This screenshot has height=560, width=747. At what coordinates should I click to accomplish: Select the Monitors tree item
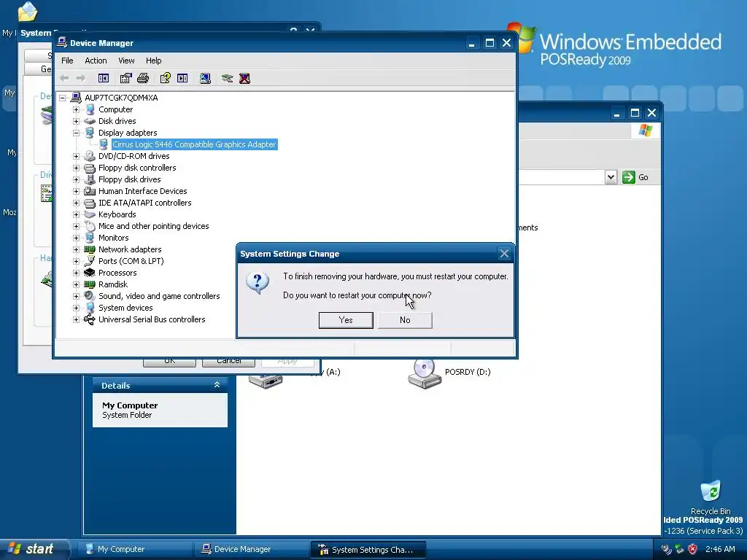point(113,238)
